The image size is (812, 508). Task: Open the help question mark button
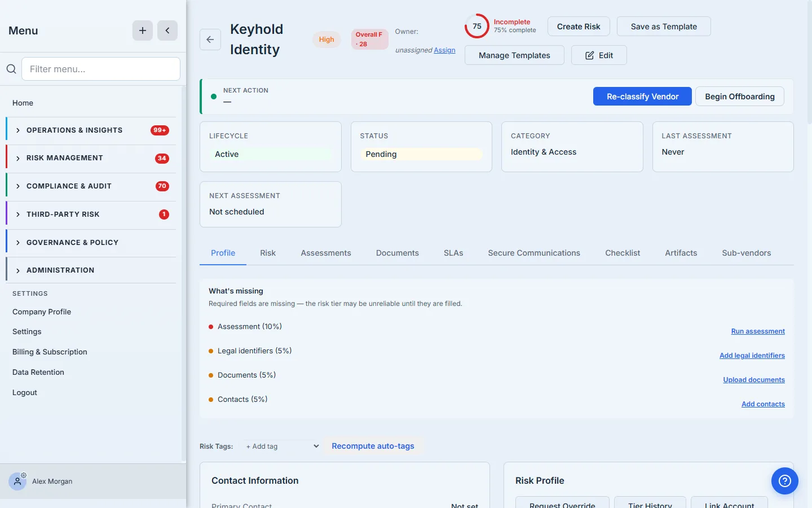[x=785, y=481]
